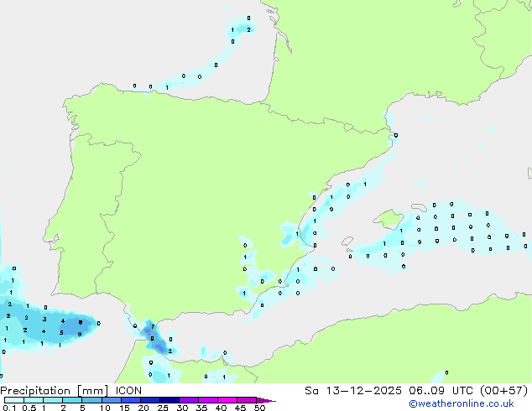Pick the legend swatch between 10 and 15
The height and width of the screenshot is (411, 532).
pyautogui.click(x=111, y=400)
